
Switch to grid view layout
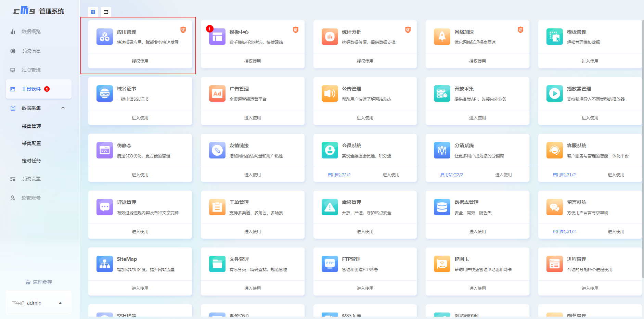point(93,12)
